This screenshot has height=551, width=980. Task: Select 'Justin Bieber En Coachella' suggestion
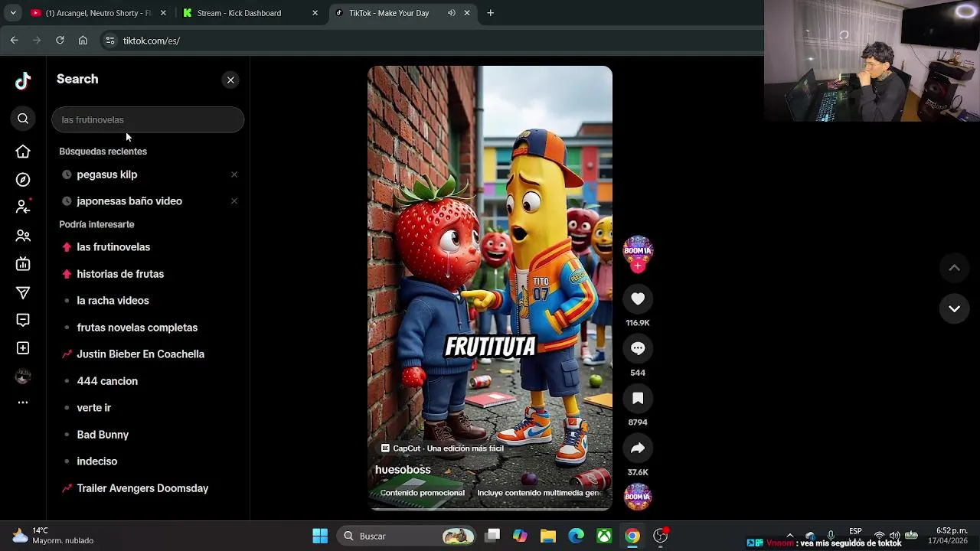[140, 354]
